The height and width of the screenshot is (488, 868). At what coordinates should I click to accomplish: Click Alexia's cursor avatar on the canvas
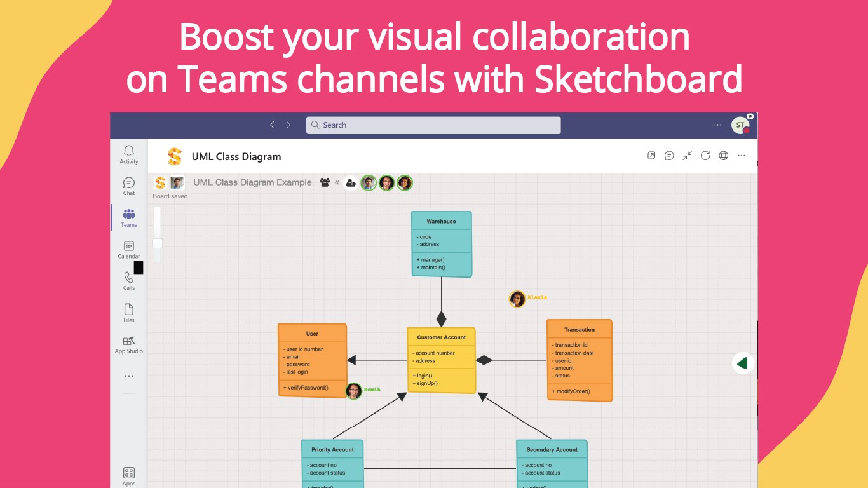(517, 299)
